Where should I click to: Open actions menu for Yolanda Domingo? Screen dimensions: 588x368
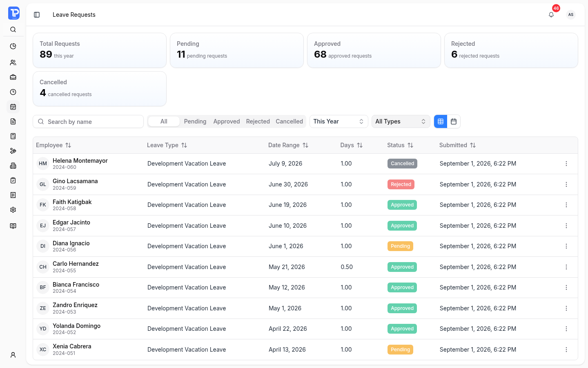[566, 329]
